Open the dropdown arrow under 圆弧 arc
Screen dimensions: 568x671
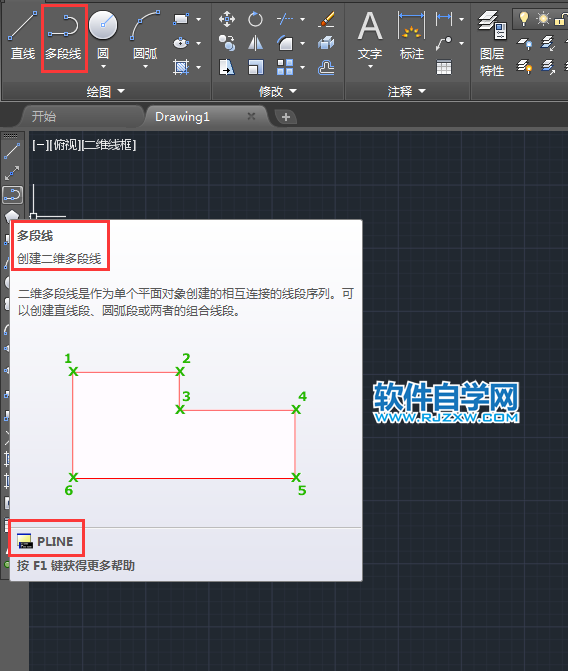pyautogui.click(x=145, y=67)
